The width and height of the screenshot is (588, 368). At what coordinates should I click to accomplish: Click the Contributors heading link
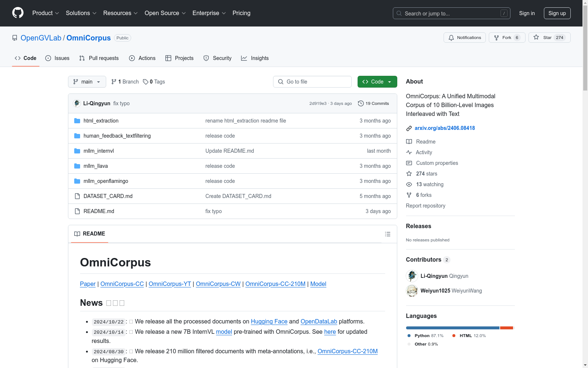[428, 259]
